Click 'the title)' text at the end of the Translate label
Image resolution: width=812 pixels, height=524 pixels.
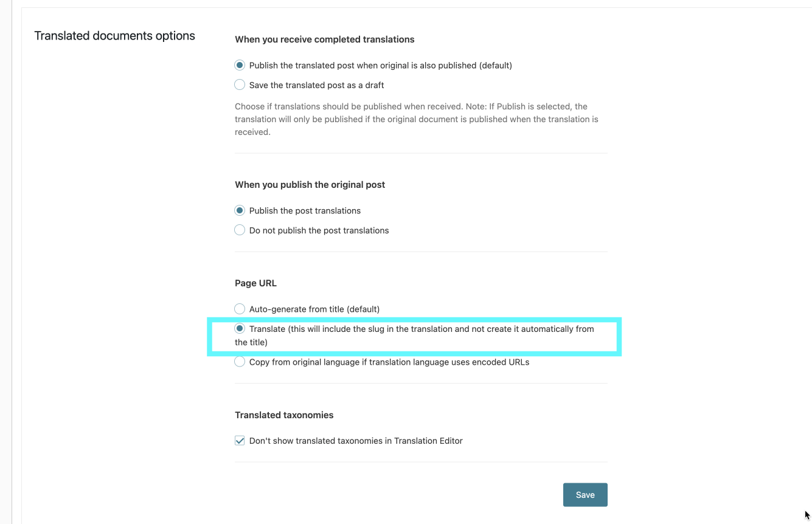point(251,342)
